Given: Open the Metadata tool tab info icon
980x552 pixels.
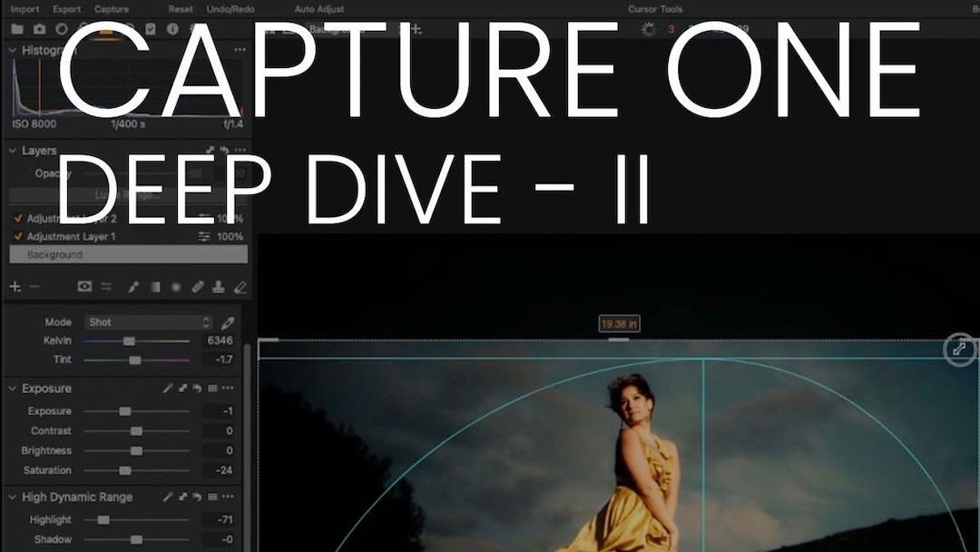Looking at the screenshot, I should coord(172,29).
